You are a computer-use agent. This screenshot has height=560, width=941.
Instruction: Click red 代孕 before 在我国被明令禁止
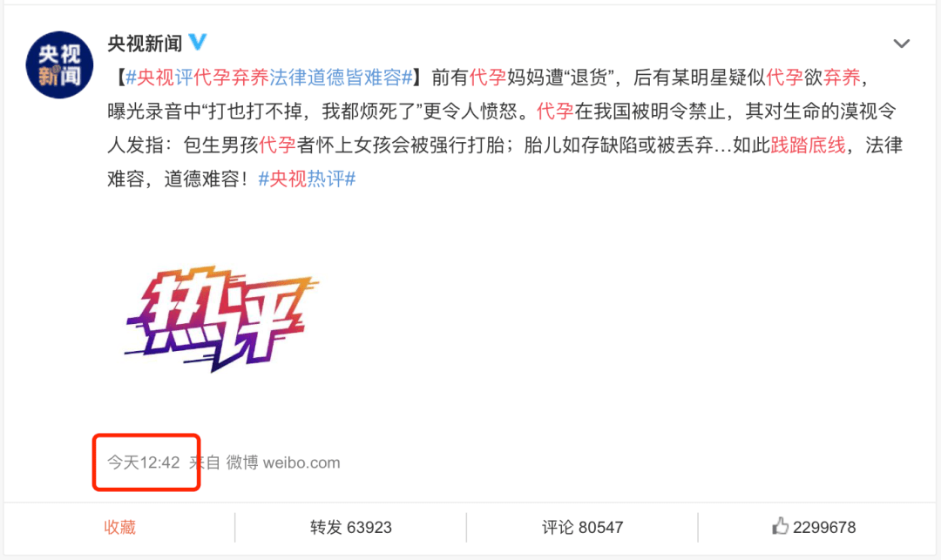tap(555, 111)
